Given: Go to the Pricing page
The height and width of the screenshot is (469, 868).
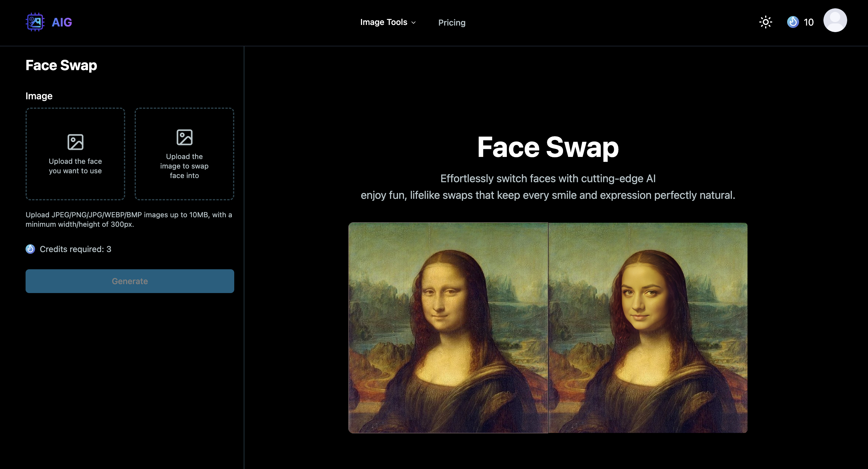Looking at the screenshot, I should pos(452,23).
